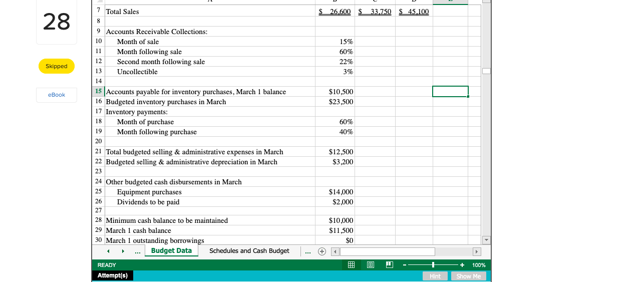The width and height of the screenshot is (644, 282).
Task: Select the $ 33,750 total sales cell
Action: click(376, 12)
